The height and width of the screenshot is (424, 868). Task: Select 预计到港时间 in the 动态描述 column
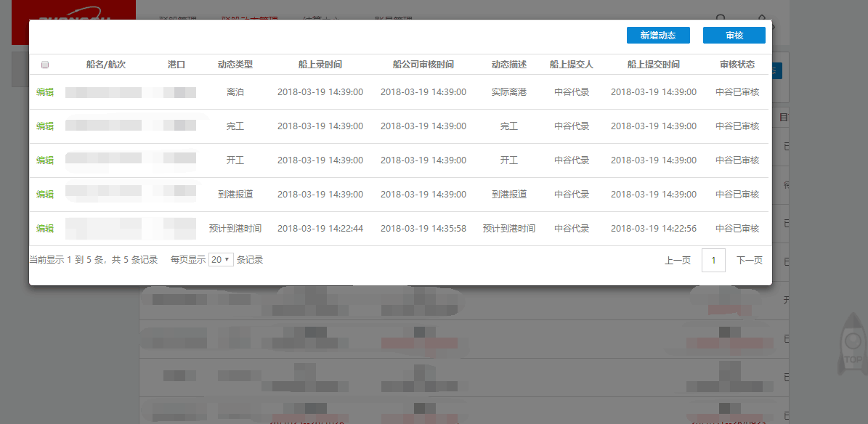click(508, 228)
